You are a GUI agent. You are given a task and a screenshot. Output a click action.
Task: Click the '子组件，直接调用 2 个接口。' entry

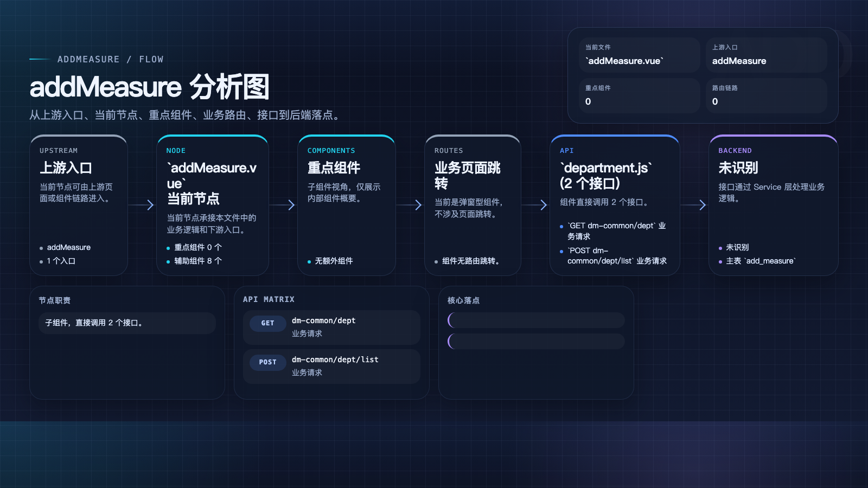[127, 323]
